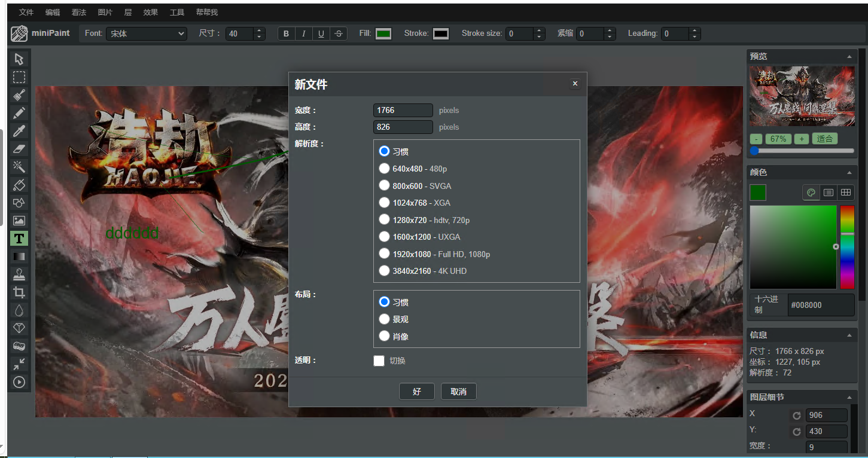Select 肖像 layout option
Image resolution: width=868 pixels, height=458 pixels.
tap(385, 336)
